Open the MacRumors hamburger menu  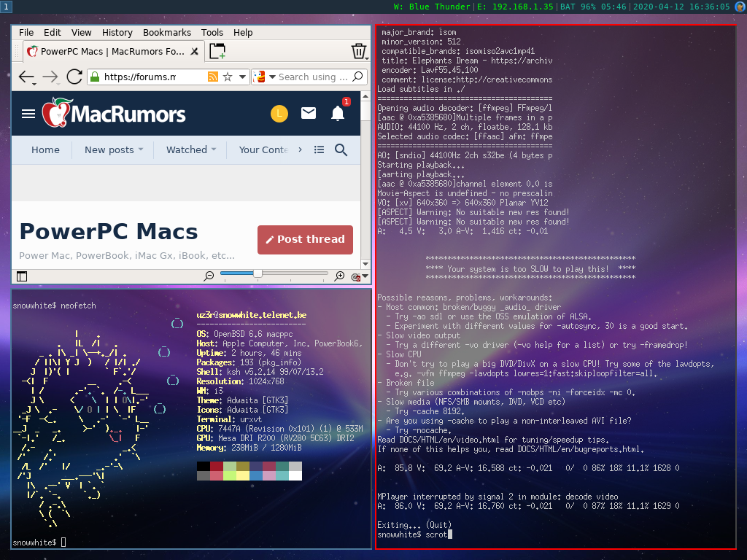click(28, 113)
